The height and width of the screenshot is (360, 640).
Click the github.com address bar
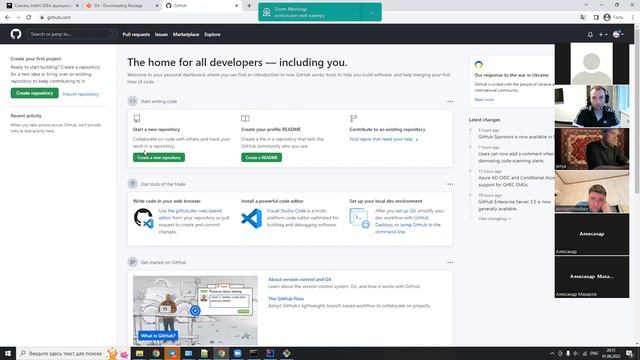click(306, 18)
